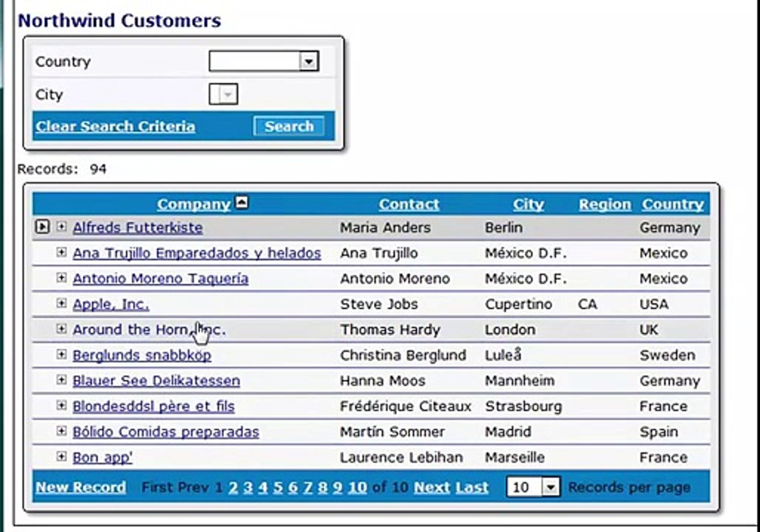This screenshot has height=532, width=760.
Task: Go to page 9
Action: [x=337, y=487]
